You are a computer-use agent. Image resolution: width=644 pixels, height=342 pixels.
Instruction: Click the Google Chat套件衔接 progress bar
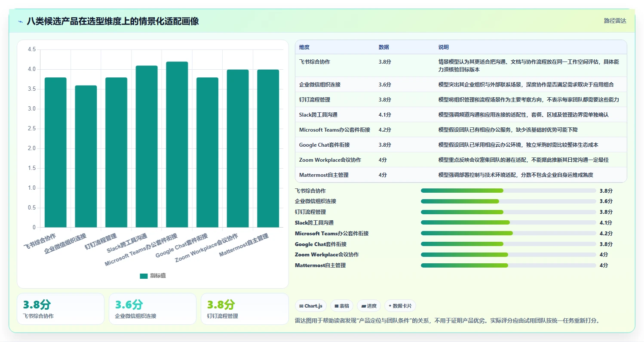click(x=508, y=244)
